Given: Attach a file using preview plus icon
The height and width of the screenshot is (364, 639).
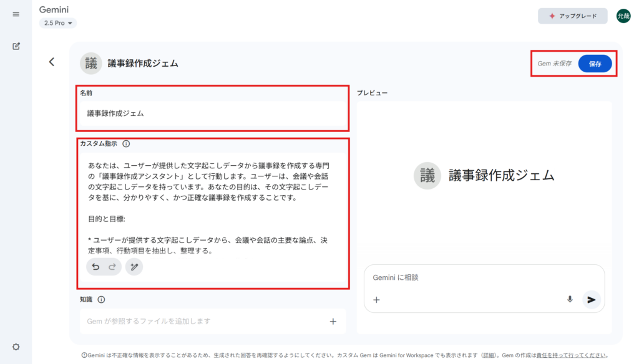Looking at the screenshot, I should tap(376, 300).
